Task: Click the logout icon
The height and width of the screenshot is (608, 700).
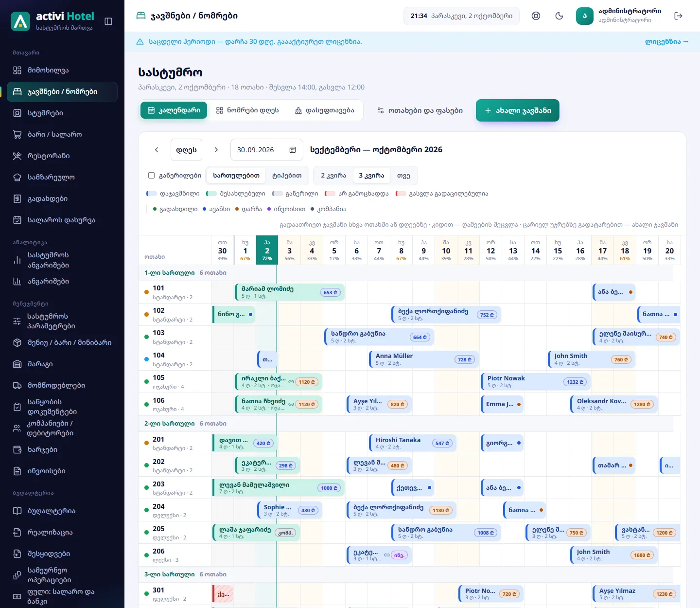Action: [x=678, y=16]
